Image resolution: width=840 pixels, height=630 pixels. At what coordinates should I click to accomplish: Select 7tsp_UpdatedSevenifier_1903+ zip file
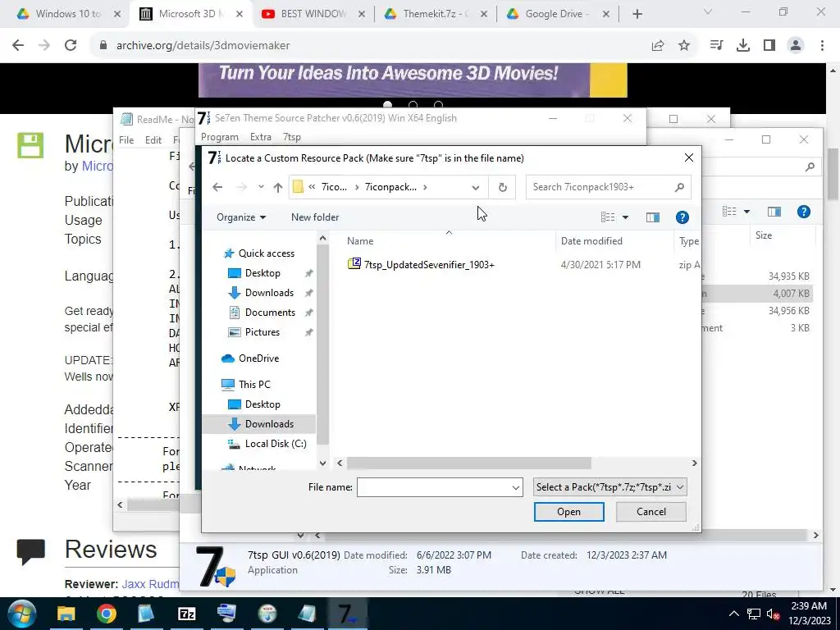pyautogui.click(x=421, y=264)
